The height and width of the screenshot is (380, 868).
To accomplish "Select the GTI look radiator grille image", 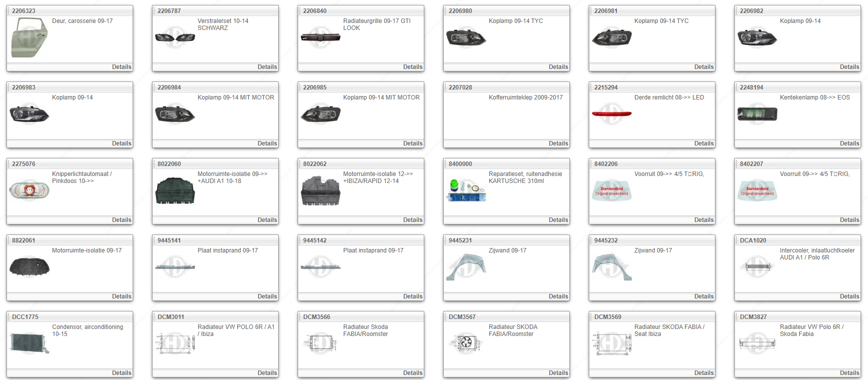I will (320, 37).
